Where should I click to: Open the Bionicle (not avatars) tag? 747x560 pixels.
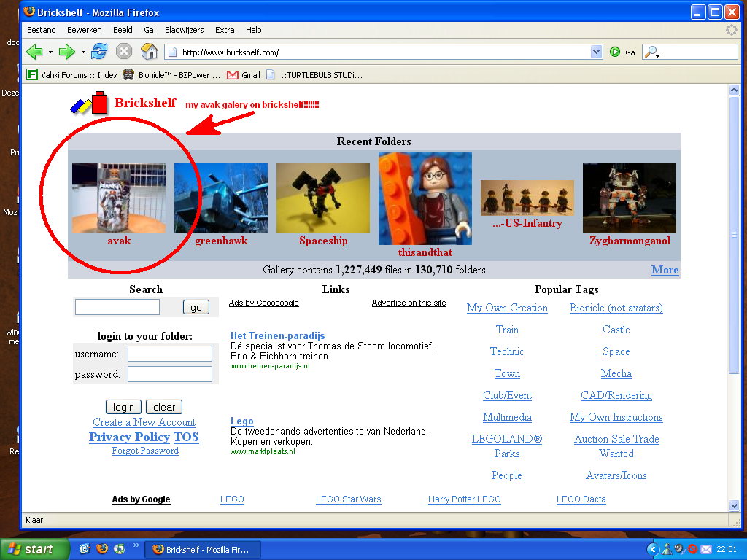(616, 308)
